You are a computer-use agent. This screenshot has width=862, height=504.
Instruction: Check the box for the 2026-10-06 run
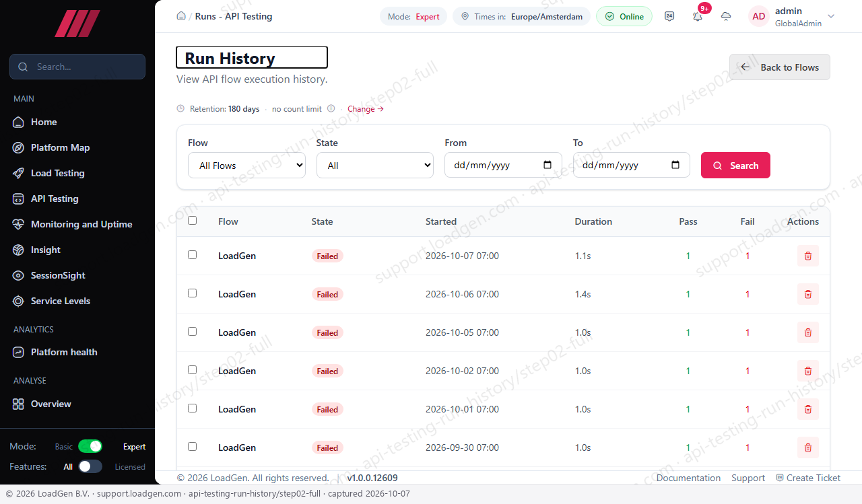tap(193, 293)
